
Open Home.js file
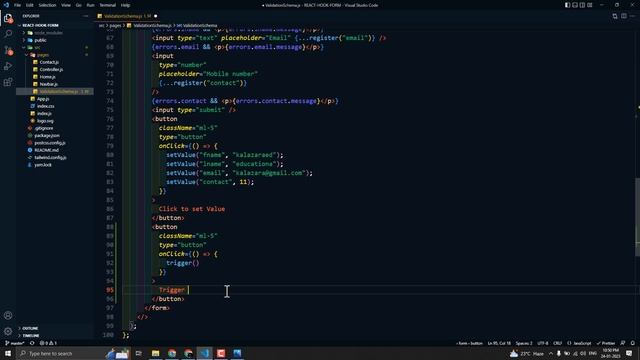47,77
